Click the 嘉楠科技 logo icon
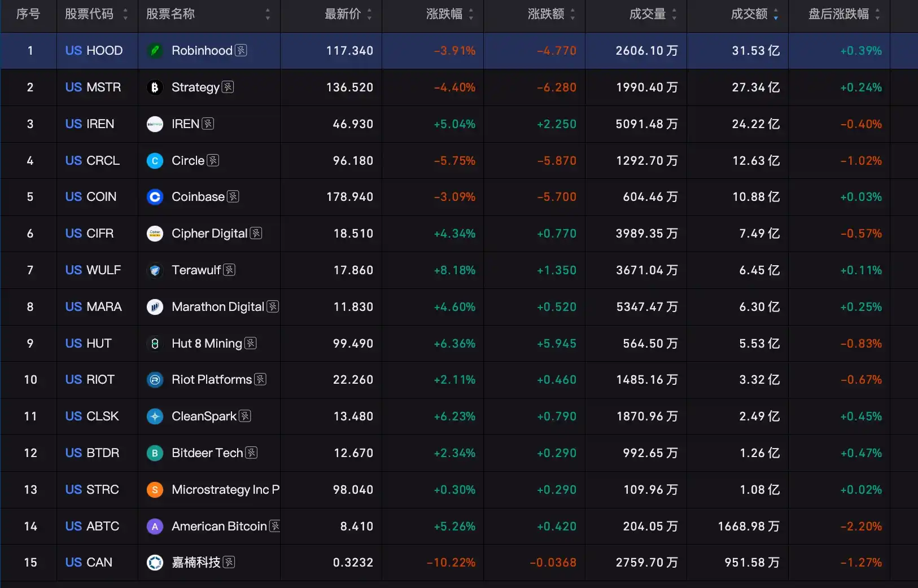 (x=155, y=563)
